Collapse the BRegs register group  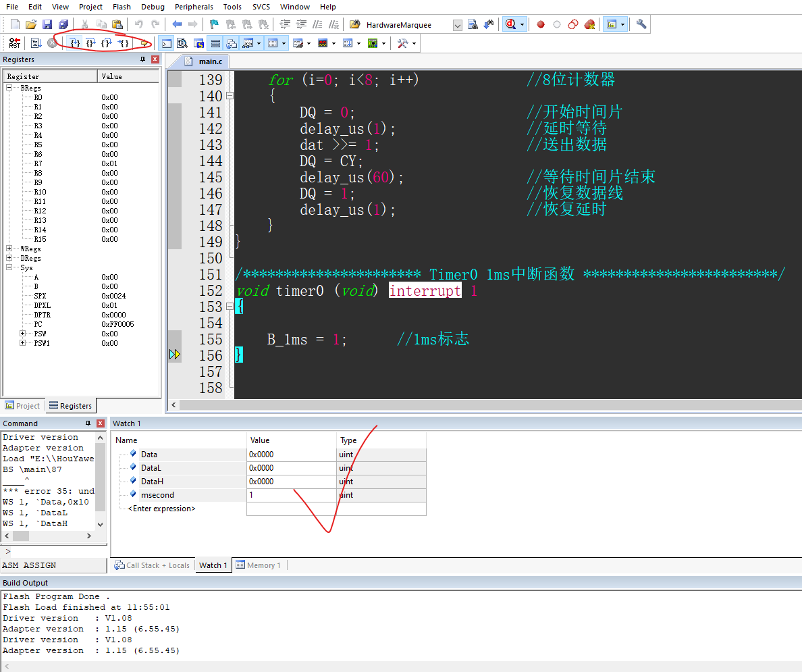pyautogui.click(x=9, y=88)
